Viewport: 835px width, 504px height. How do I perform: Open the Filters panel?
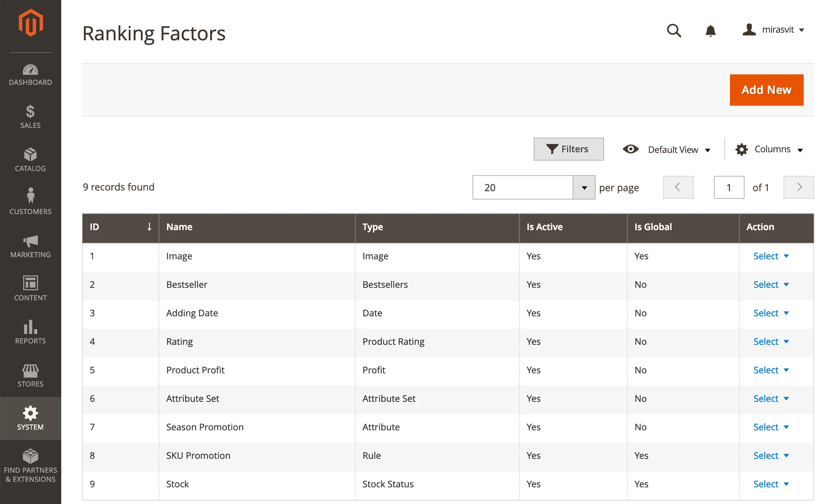[568, 149]
